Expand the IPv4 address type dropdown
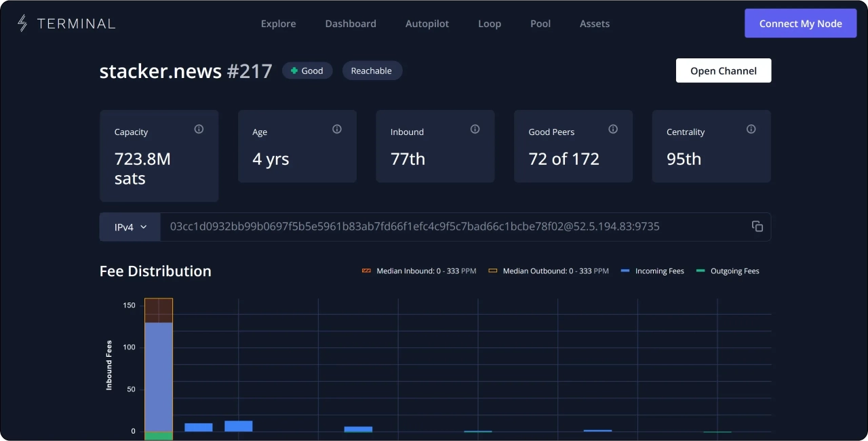 tap(130, 227)
